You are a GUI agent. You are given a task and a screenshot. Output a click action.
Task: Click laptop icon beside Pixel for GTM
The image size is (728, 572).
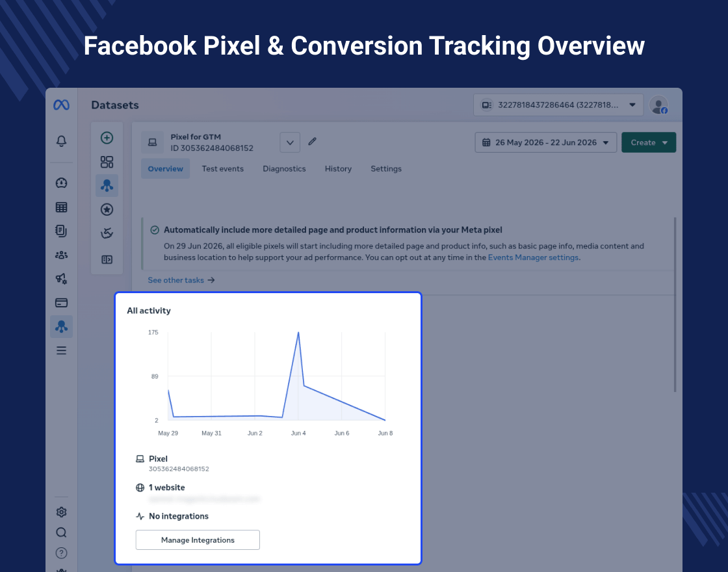(x=152, y=142)
